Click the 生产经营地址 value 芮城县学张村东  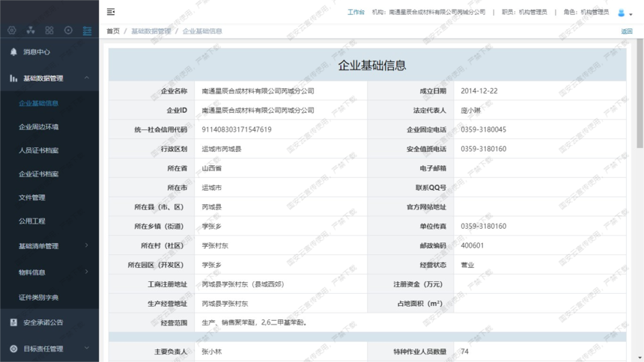pos(225,304)
